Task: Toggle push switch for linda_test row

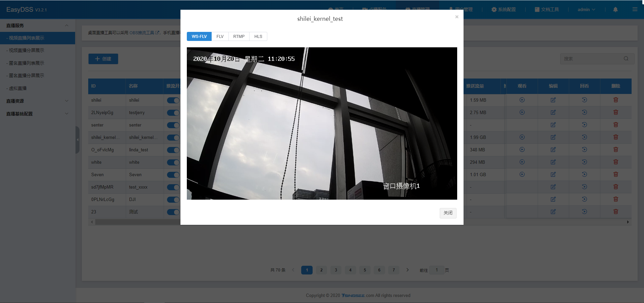Action: [173, 150]
